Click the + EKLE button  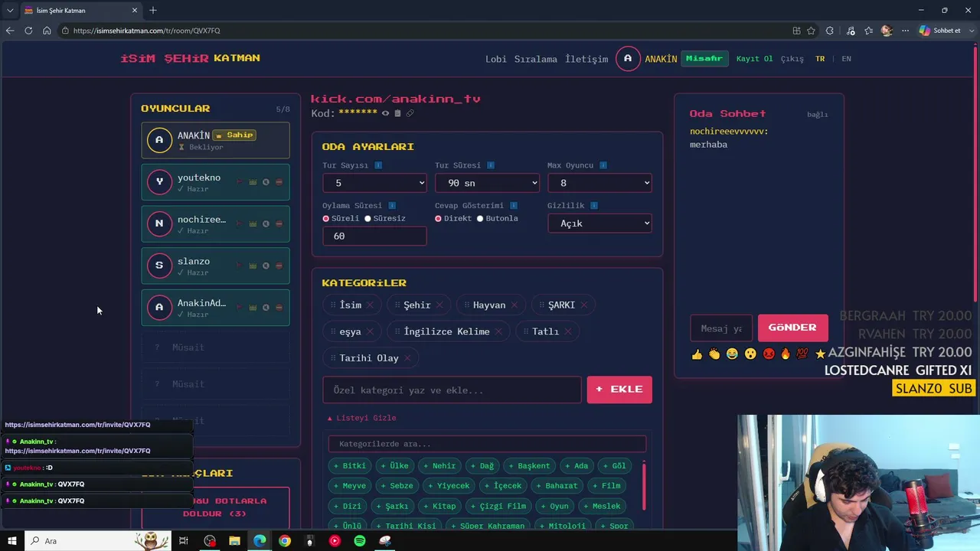tap(619, 390)
